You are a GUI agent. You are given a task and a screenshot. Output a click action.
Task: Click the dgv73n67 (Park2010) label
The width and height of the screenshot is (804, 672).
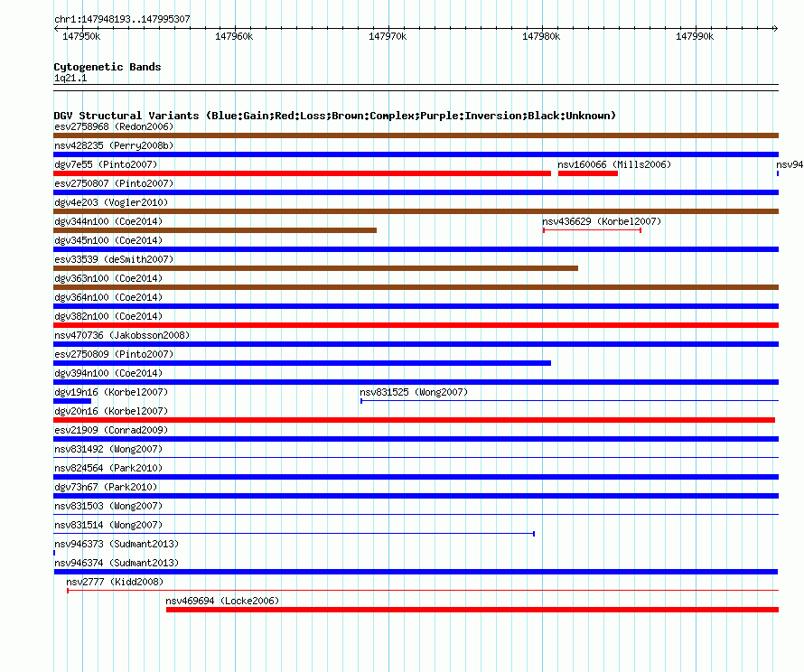(x=106, y=487)
